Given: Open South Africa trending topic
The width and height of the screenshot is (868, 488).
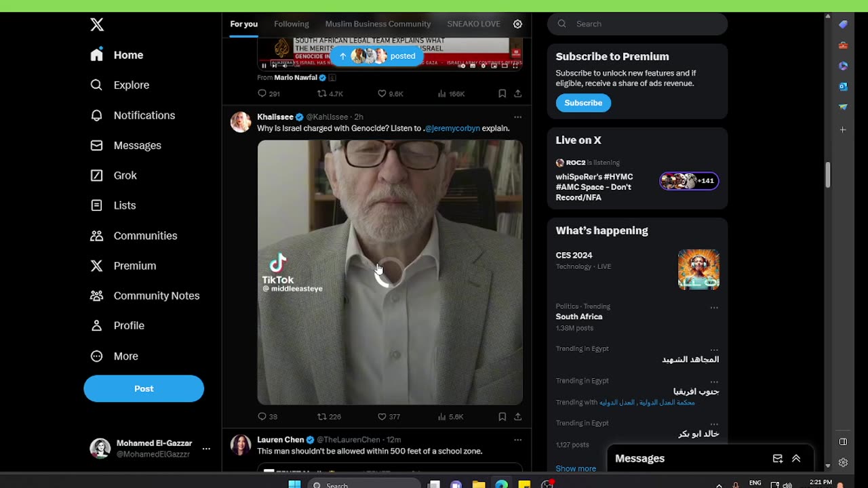Looking at the screenshot, I should point(579,317).
